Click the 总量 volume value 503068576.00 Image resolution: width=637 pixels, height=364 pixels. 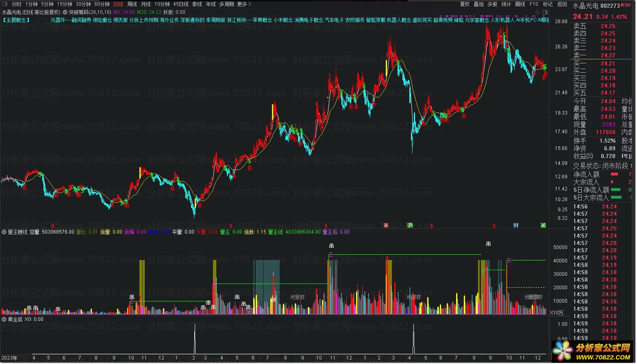(52, 232)
